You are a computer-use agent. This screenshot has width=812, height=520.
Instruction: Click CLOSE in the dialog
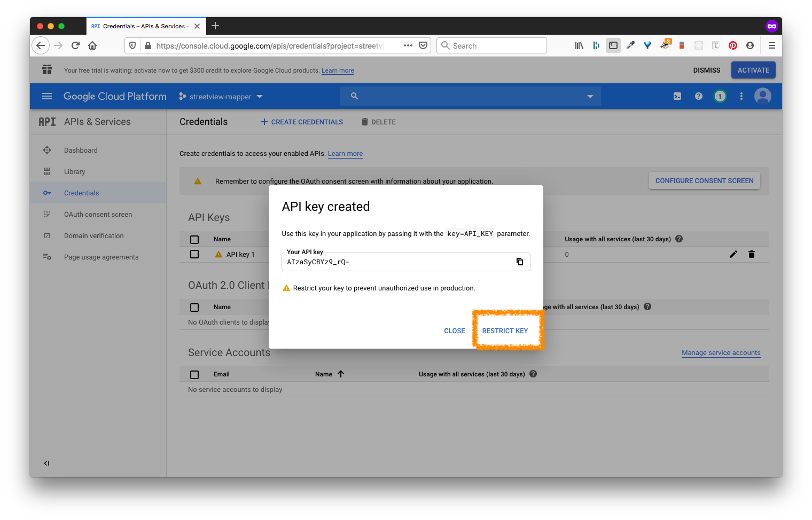(x=454, y=331)
